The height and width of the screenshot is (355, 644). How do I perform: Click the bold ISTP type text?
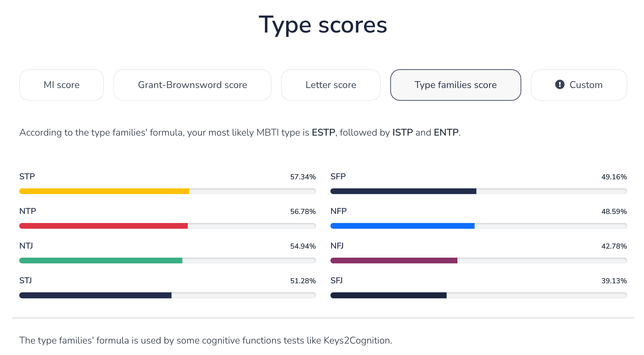tap(402, 133)
